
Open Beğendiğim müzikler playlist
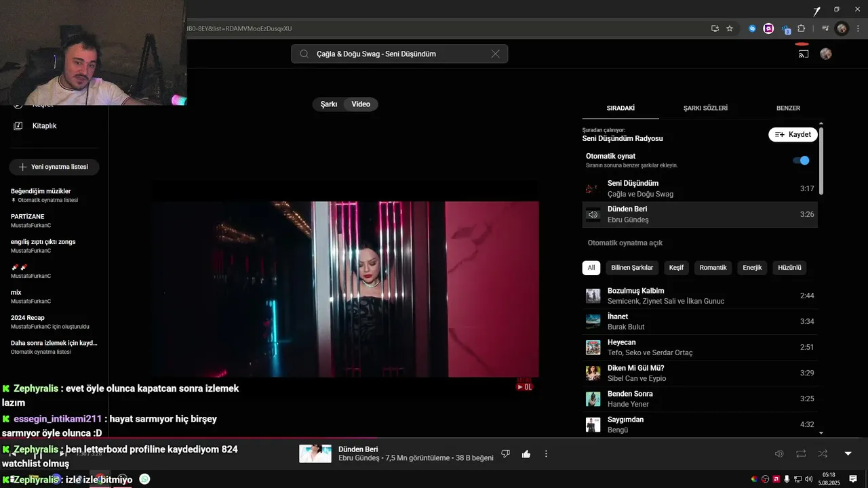54,195
